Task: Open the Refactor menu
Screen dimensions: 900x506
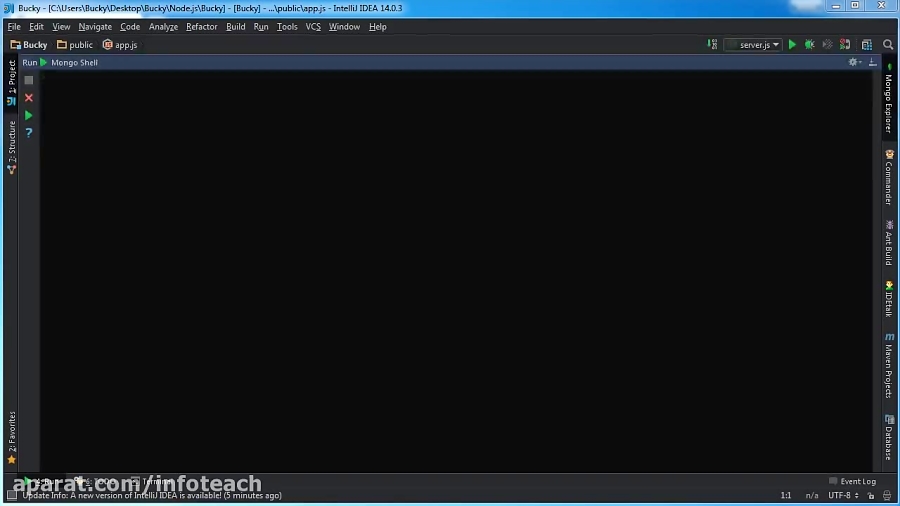Action: pyautogui.click(x=201, y=27)
